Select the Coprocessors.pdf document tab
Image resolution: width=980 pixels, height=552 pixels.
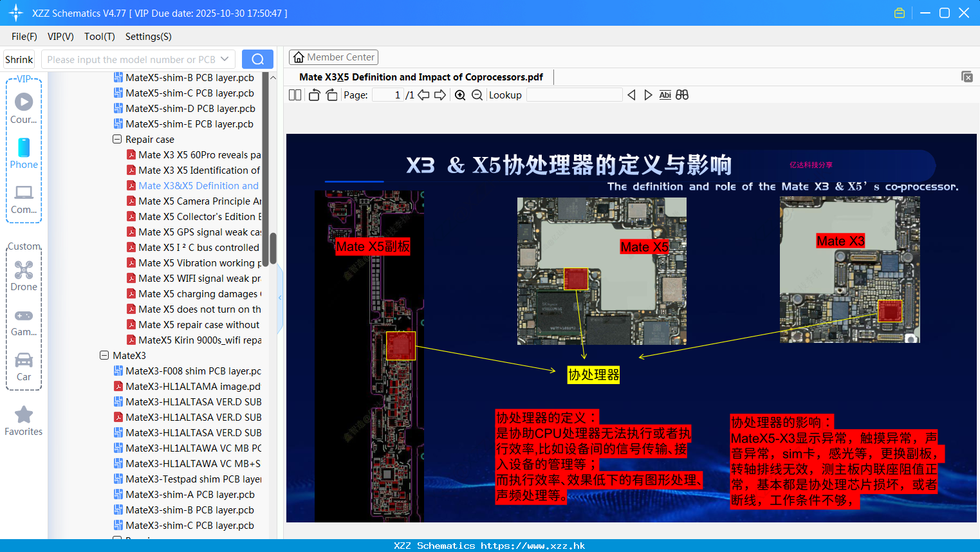(x=421, y=77)
